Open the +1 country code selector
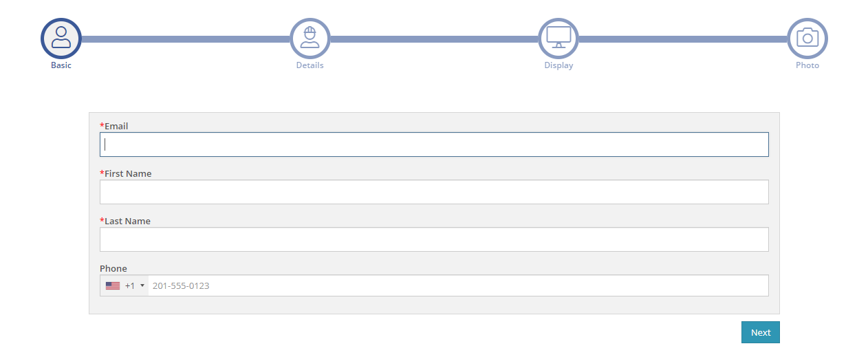The width and height of the screenshot is (868, 357). (124, 285)
